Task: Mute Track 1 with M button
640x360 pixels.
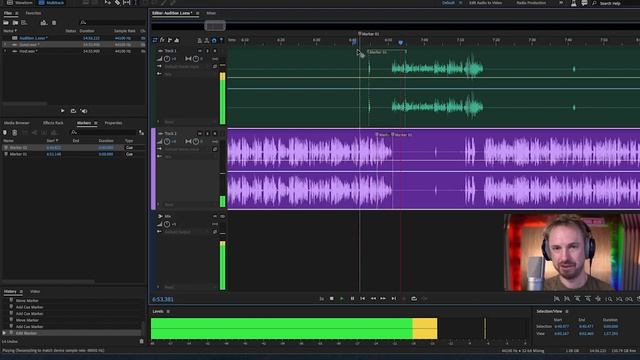Action: coord(200,51)
